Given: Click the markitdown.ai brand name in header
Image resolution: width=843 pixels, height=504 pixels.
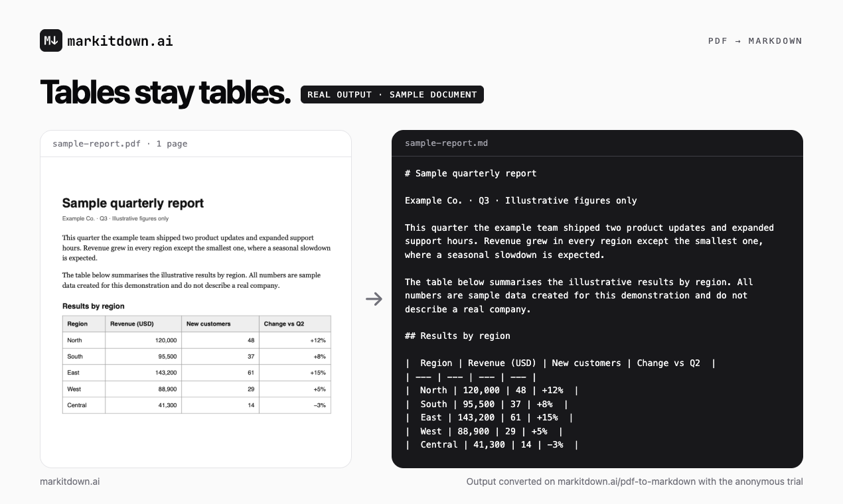Looking at the screenshot, I should [120, 40].
